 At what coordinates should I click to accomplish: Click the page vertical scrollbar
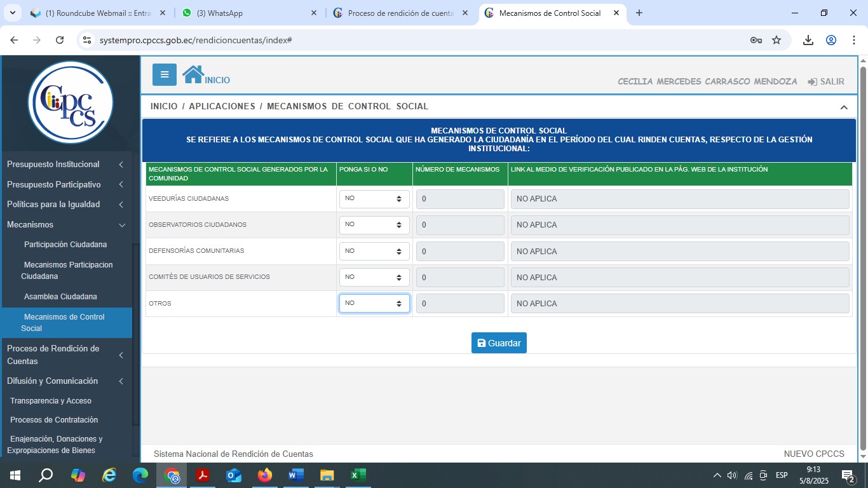[862, 254]
